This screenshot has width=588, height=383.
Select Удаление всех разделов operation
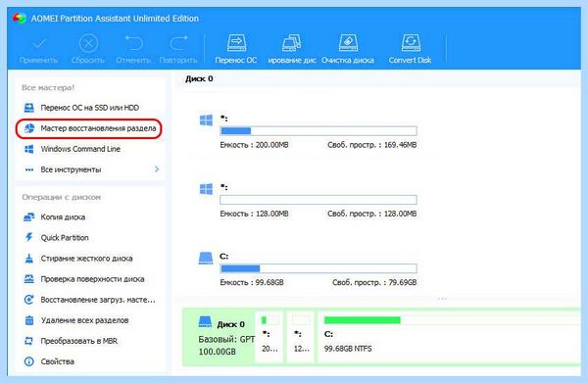[84, 320]
